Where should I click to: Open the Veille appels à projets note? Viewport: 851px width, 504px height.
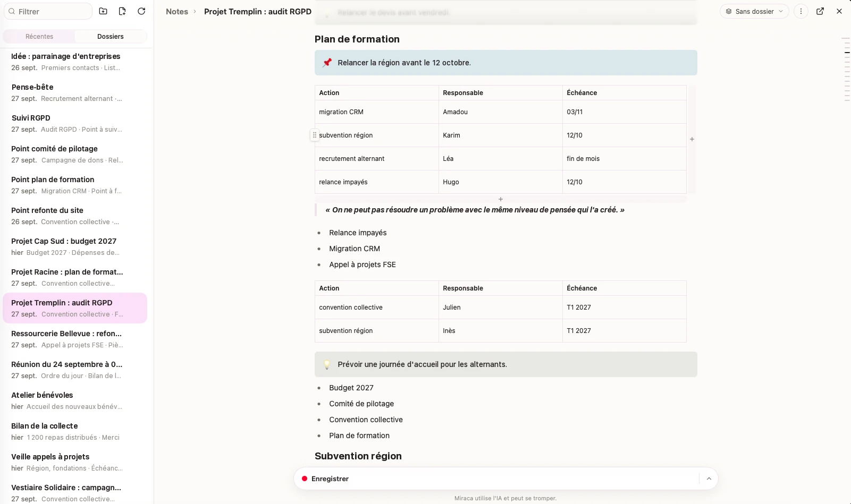coord(75,462)
